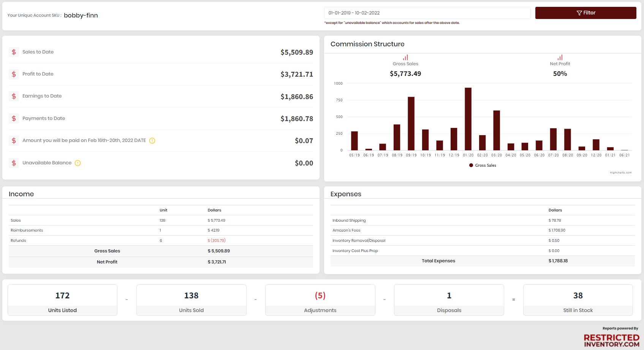Click reimbursements amount $ 42.19

214,230
